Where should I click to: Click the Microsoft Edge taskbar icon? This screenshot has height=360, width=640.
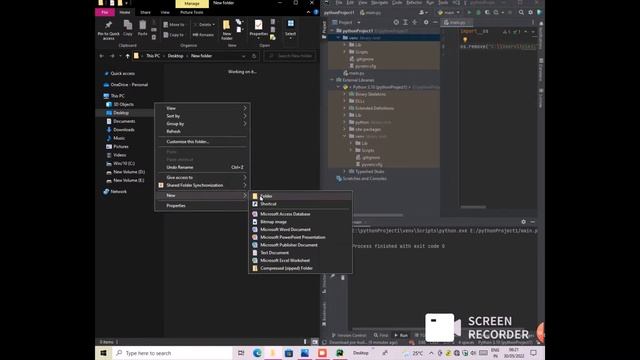click(257, 353)
